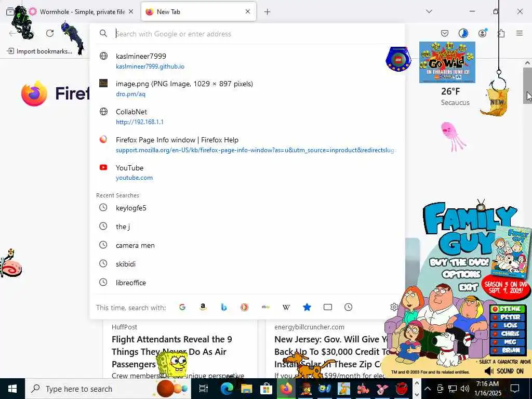Open the extensions puzzle icon

point(501,33)
